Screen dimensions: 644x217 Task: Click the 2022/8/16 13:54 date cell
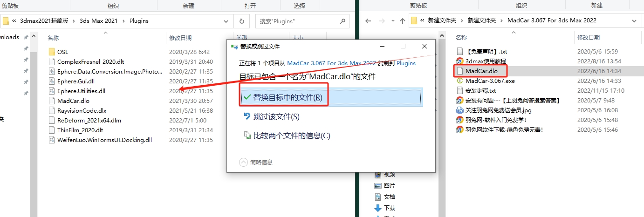coord(599,61)
